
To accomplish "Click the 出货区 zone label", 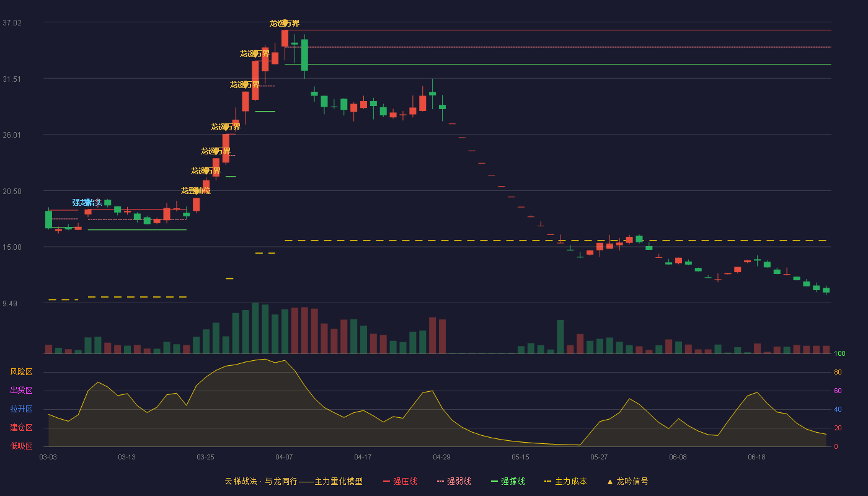I will click(21, 391).
